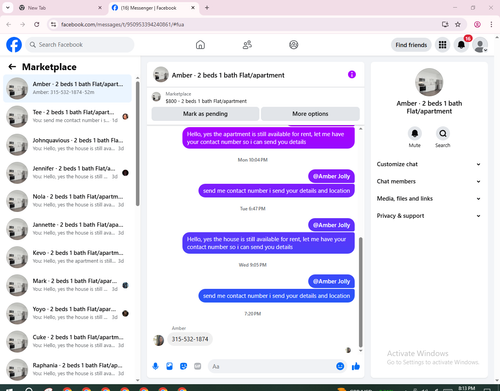Open the Facebook logo home link
This screenshot has height=391, width=500.
(x=14, y=45)
